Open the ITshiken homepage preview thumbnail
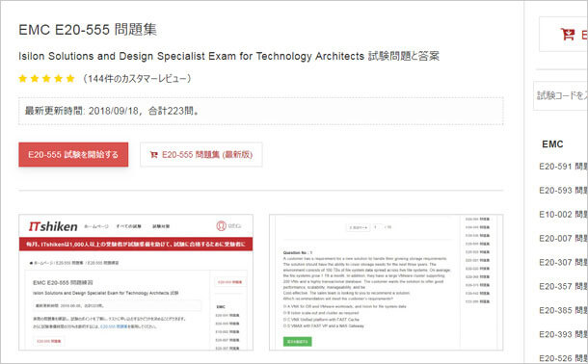 136,282
